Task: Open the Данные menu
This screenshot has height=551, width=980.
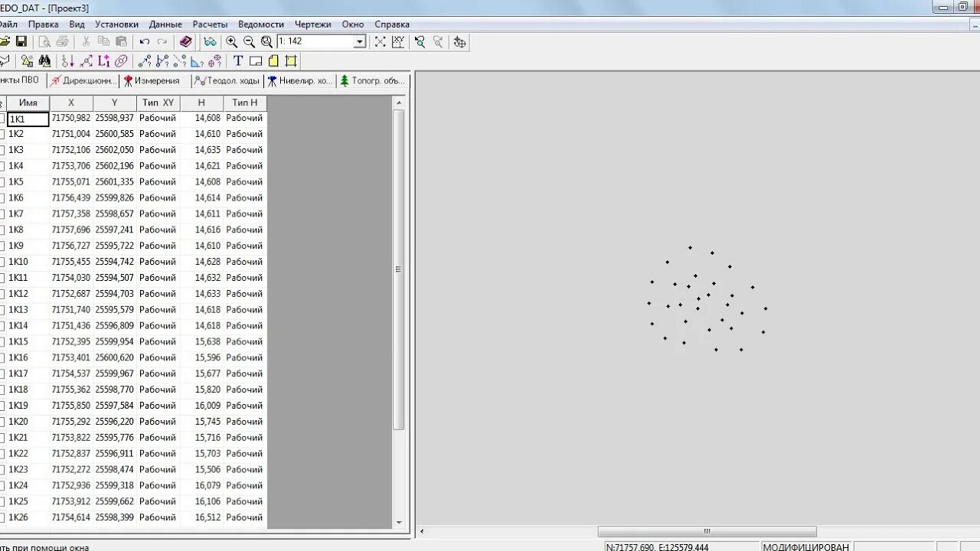Action: pyautogui.click(x=165, y=24)
